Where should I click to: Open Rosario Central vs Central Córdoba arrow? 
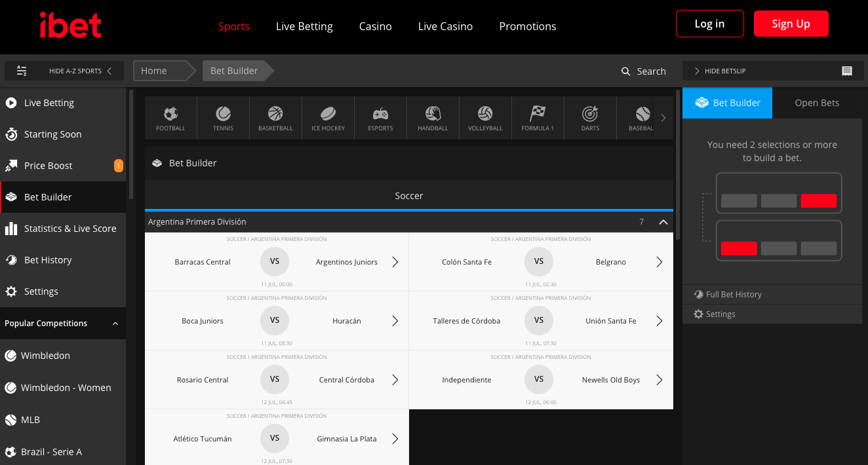click(x=395, y=380)
